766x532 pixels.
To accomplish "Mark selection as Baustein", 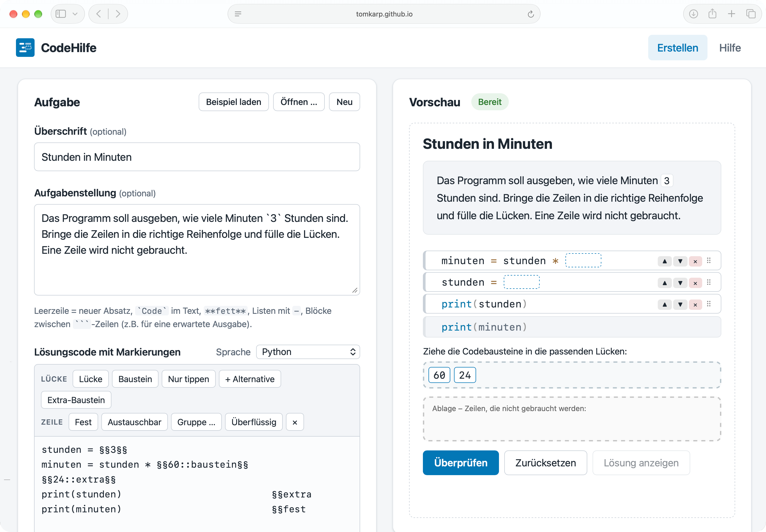I will 135,379.
